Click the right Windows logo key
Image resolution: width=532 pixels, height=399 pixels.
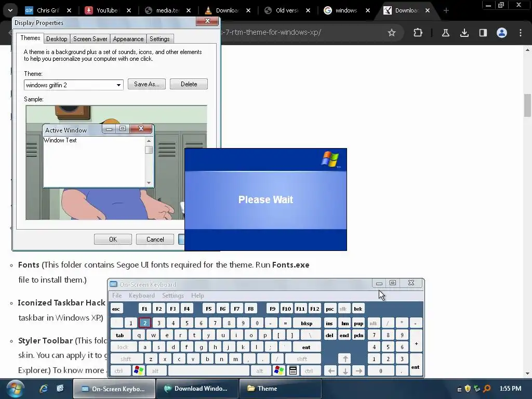pyautogui.click(x=279, y=371)
